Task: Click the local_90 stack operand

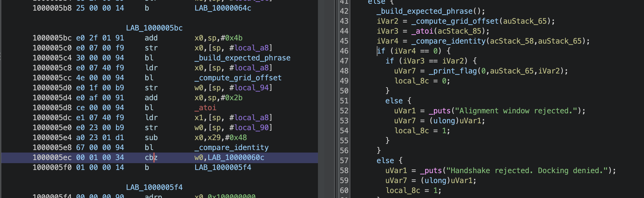Action: pyautogui.click(x=251, y=128)
